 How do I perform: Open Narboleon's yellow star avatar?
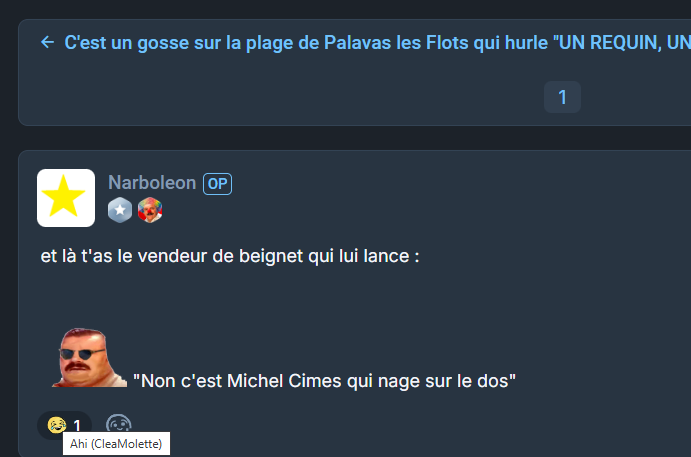pyautogui.click(x=66, y=198)
